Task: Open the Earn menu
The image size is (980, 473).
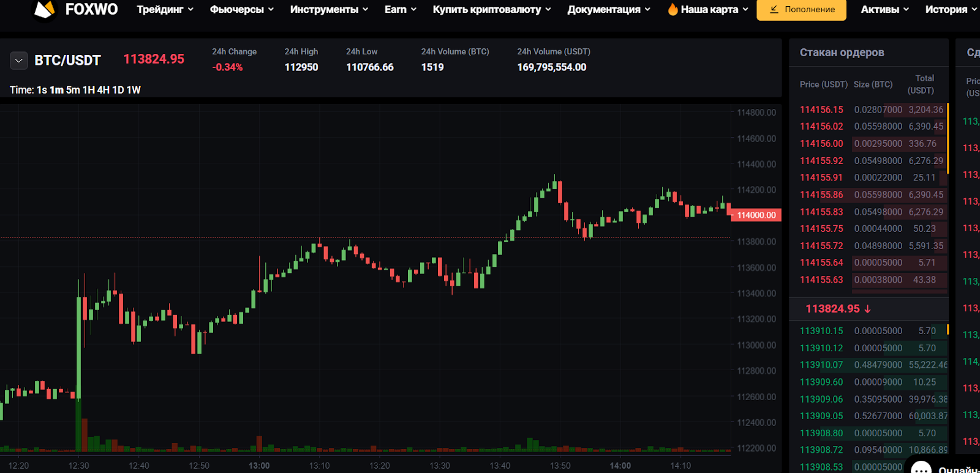Action: point(400,9)
